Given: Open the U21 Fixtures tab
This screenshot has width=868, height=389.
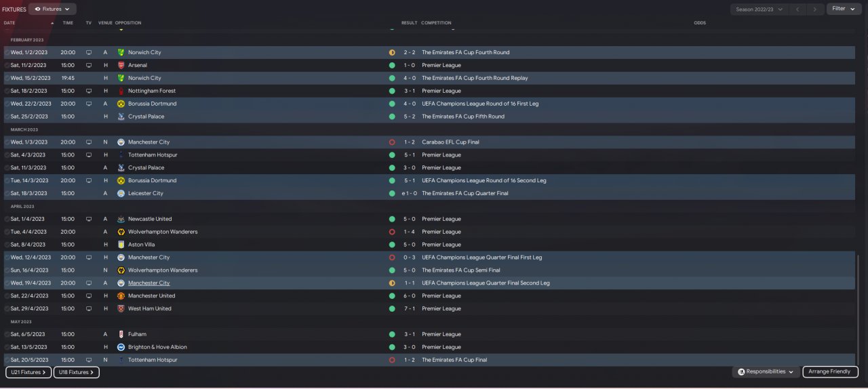Looking at the screenshot, I should [28, 372].
